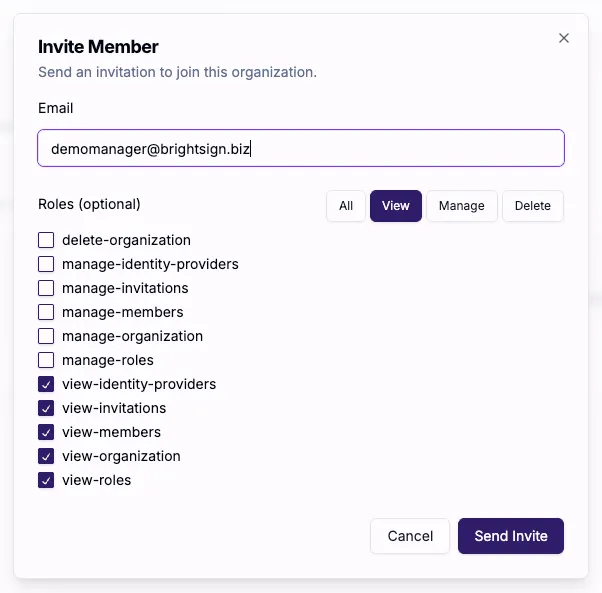Uncheck the view-roles checkbox

tap(46, 480)
